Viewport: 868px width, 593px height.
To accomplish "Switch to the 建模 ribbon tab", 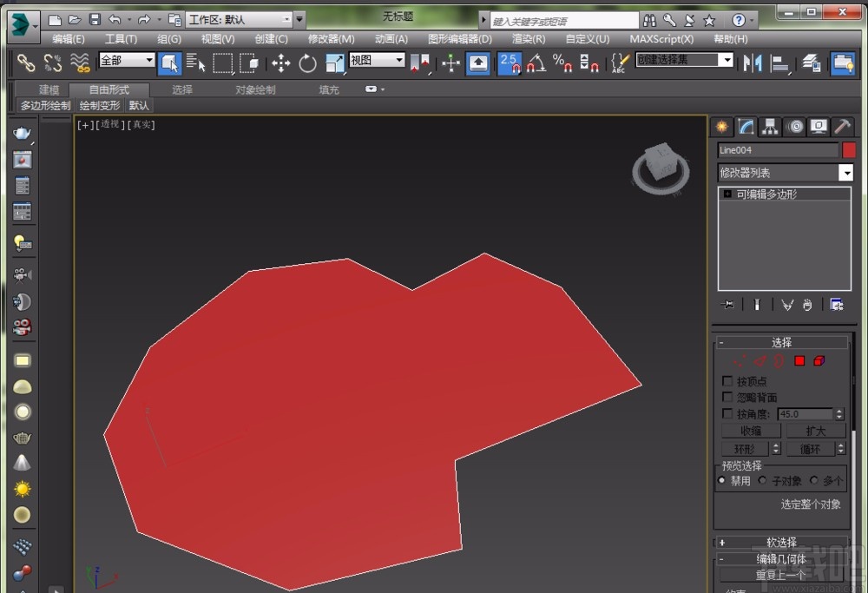I will pos(48,89).
